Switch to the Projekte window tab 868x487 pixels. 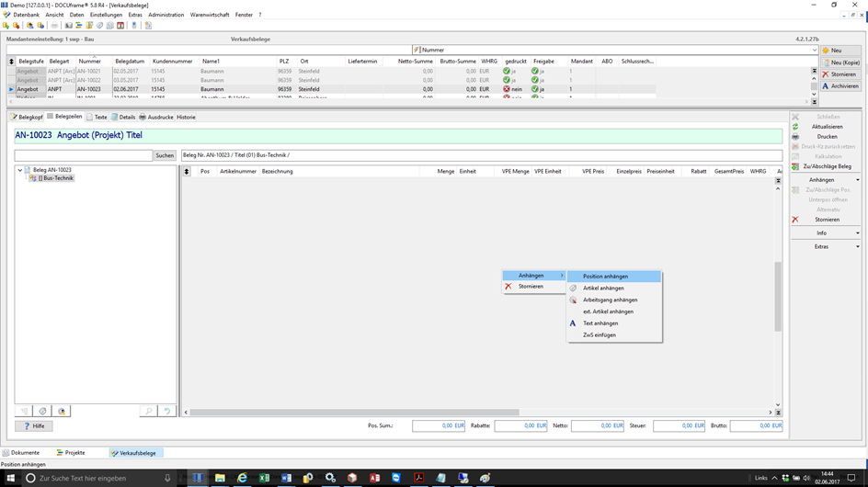pyautogui.click(x=72, y=453)
